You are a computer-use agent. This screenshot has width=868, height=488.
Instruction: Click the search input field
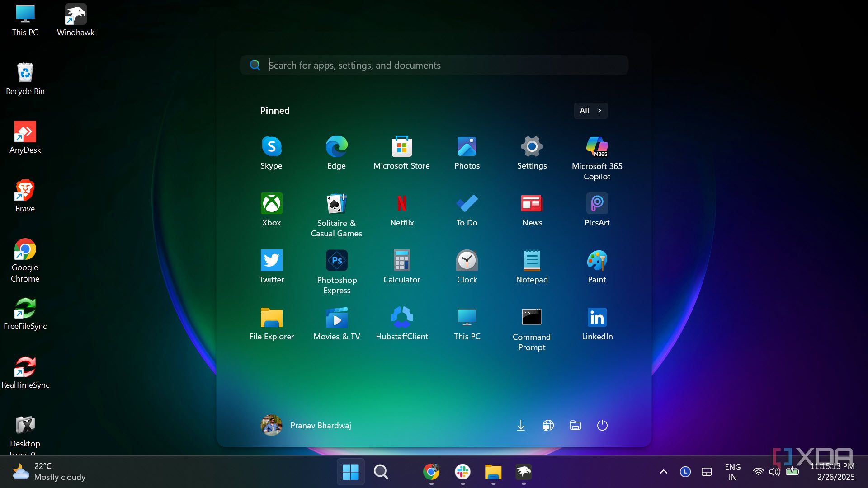pos(434,65)
